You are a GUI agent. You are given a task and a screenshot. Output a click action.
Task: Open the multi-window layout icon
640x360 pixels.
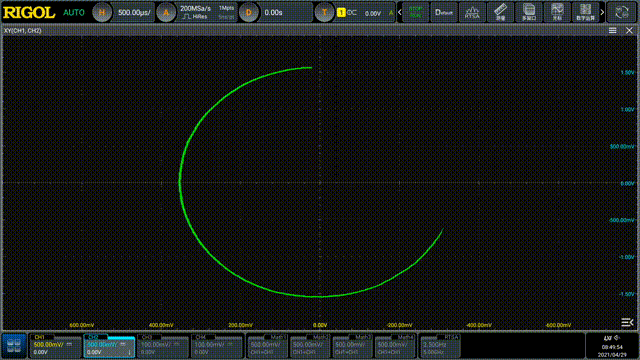click(x=529, y=12)
